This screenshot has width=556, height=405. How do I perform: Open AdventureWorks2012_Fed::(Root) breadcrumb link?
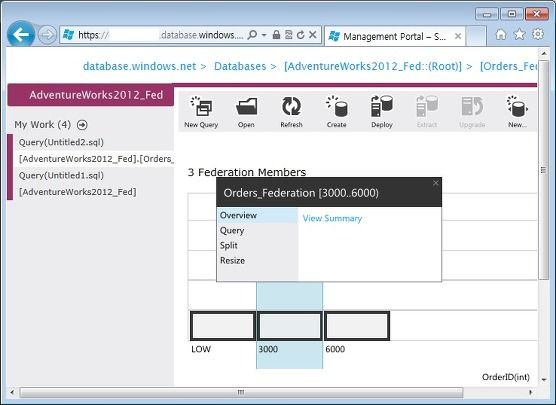(373, 66)
